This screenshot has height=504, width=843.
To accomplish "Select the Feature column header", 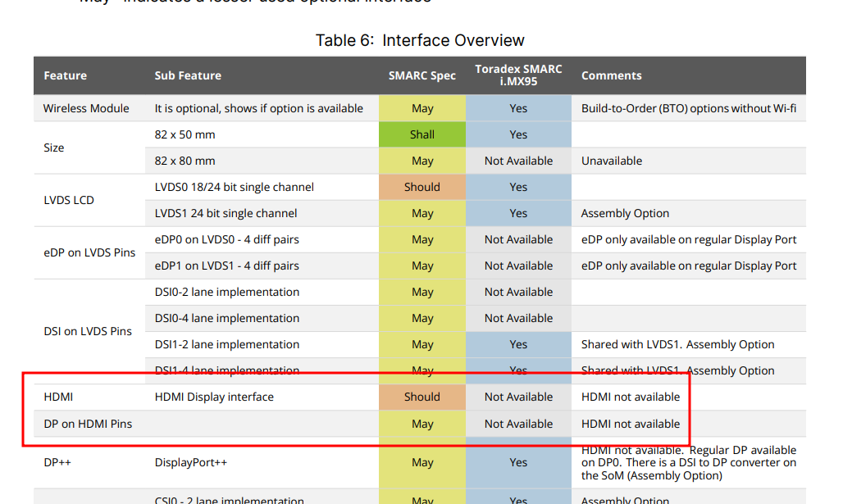I will click(x=66, y=75).
